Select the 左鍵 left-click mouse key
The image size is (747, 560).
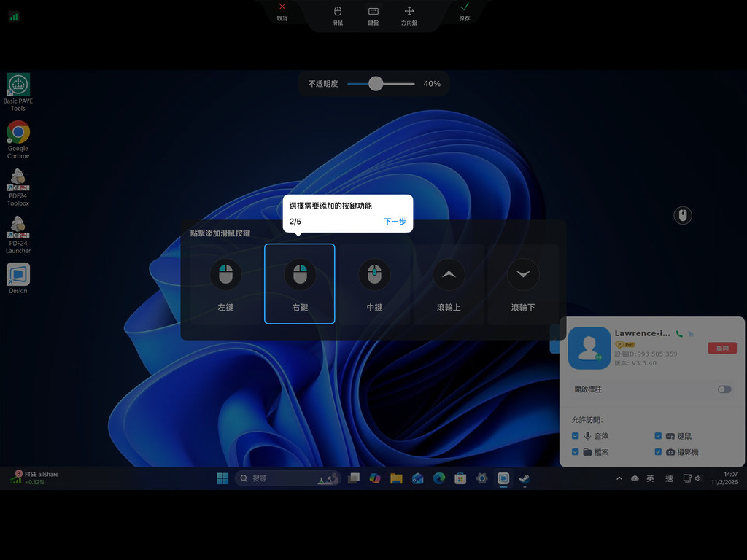pyautogui.click(x=225, y=284)
